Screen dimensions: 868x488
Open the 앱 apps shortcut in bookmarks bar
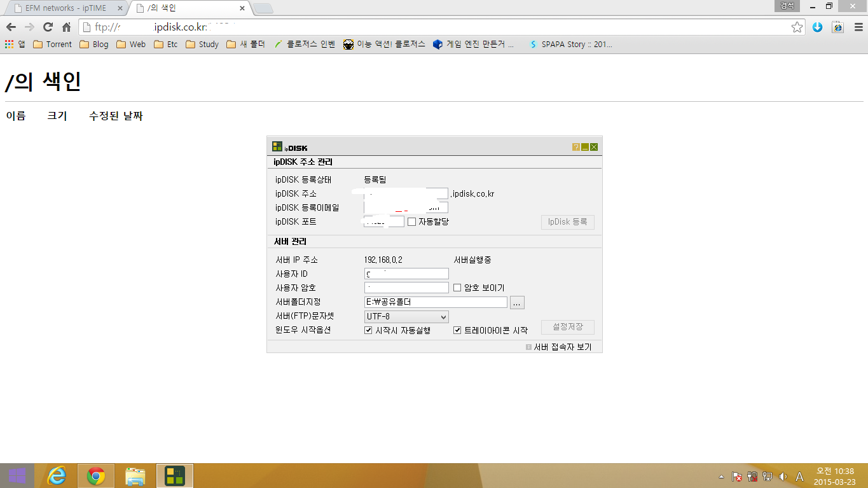(x=15, y=45)
